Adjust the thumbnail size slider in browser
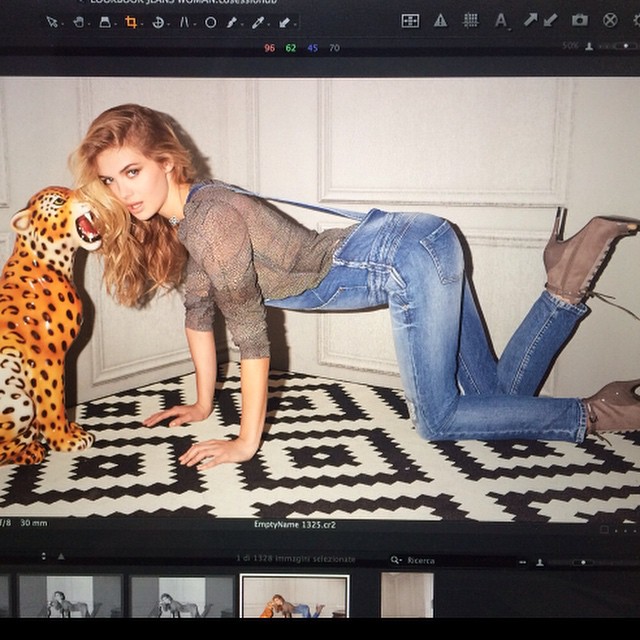Viewport: 640px width, 640px height. 585,561
